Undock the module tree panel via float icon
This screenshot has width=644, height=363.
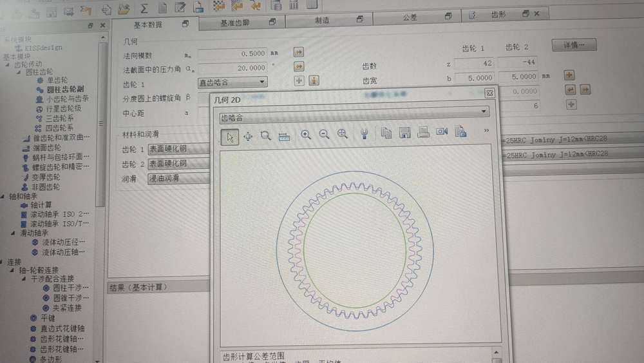coord(90,26)
